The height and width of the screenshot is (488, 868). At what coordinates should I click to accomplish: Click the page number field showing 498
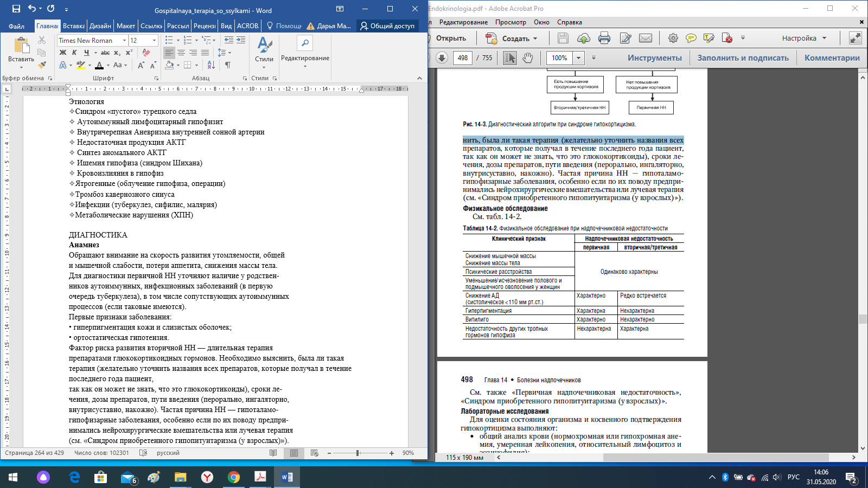click(463, 58)
